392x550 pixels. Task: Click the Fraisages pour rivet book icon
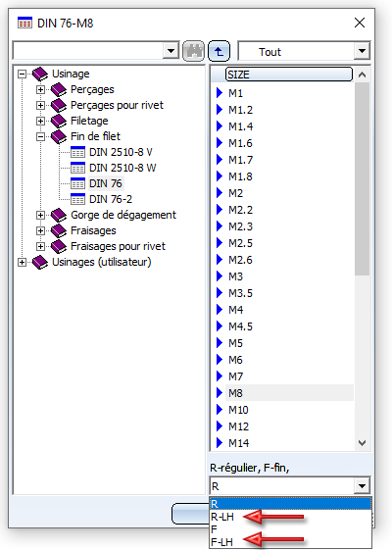point(59,246)
